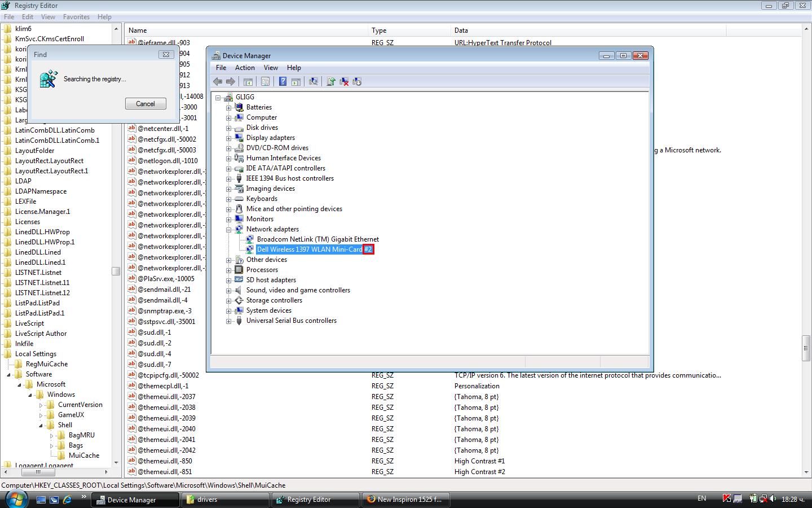Click Update Driver Software toolbar icon
The width and height of the screenshot is (812, 508).
point(330,82)
